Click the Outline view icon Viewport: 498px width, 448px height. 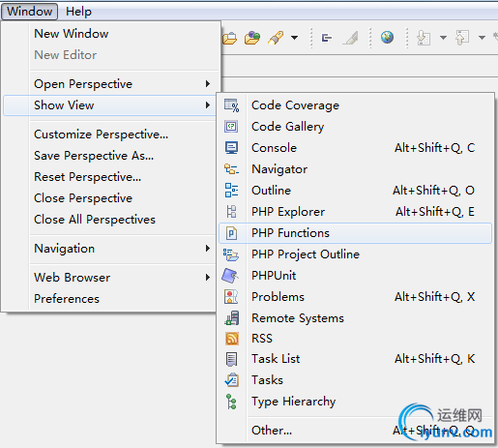point(231,191)
